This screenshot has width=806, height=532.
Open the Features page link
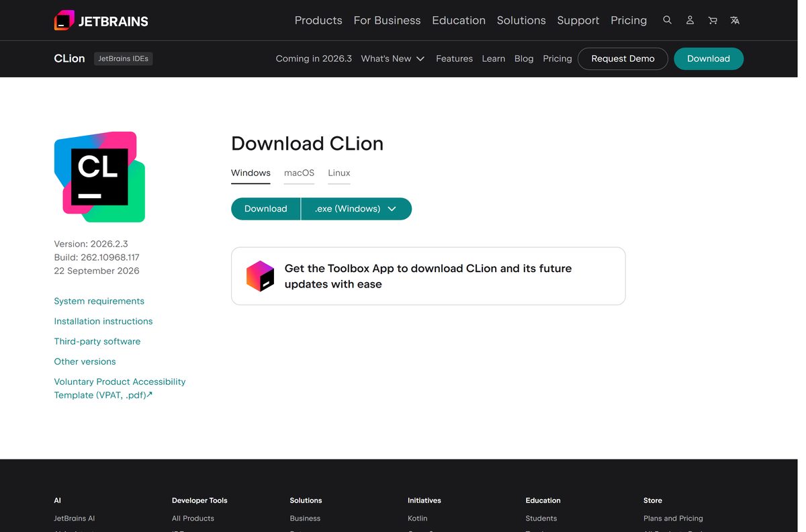(454, 58)
